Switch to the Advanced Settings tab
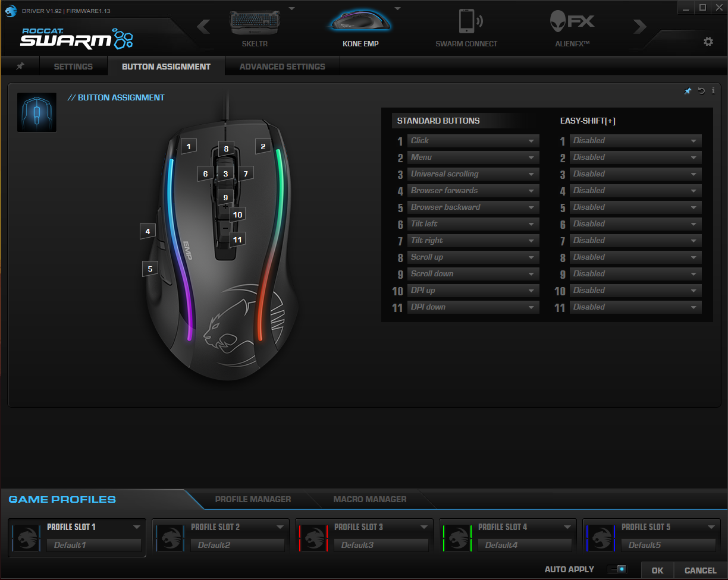The height and width of the screenshot is (580, 728). tap(283, 67)
